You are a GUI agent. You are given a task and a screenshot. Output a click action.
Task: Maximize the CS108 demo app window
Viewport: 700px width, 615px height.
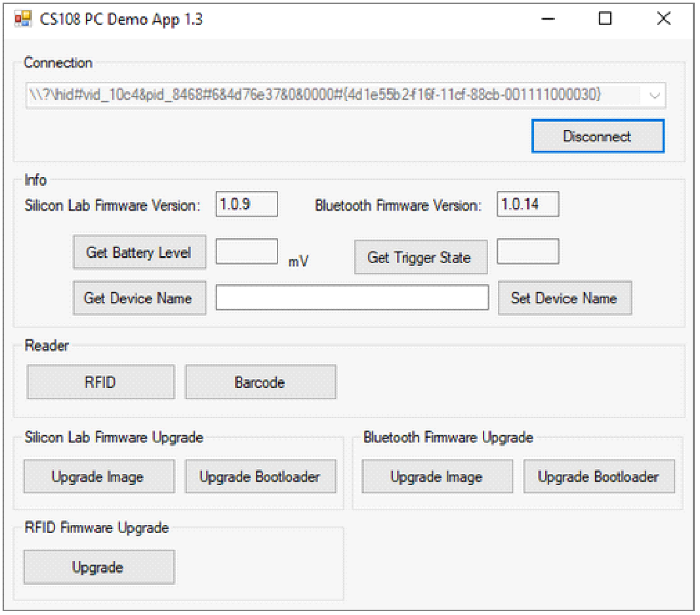tap(605, 19)
